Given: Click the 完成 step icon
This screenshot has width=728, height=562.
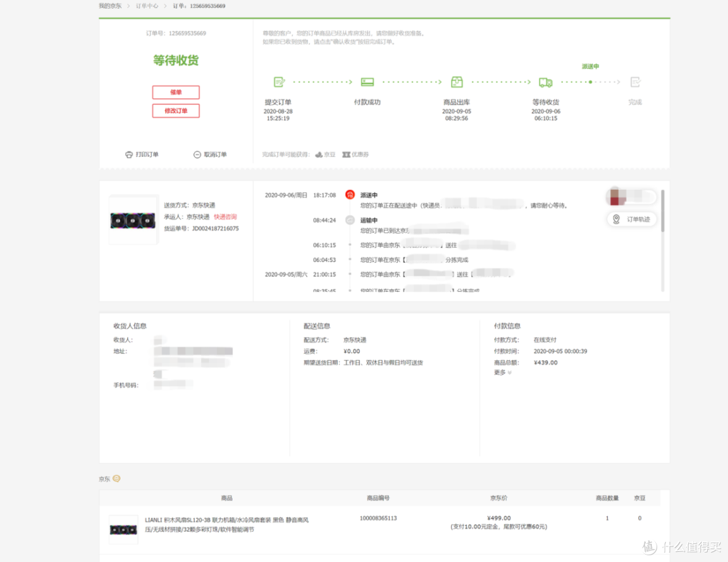Looking at the screenshot, I should (635, 82).
